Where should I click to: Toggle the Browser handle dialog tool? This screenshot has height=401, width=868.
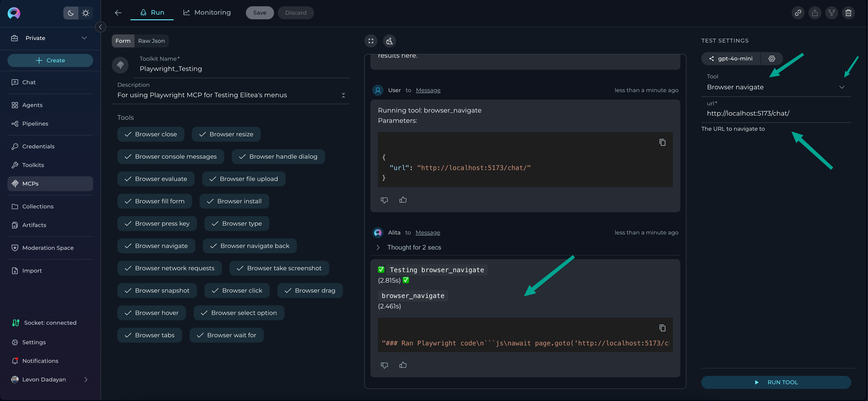point(278,157)
